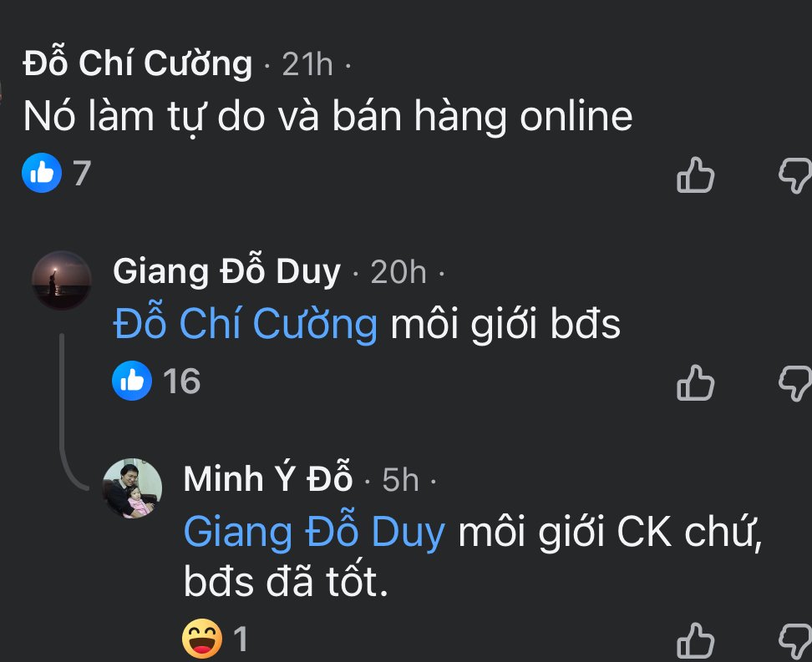The height and width of the screenshot is (662, 812).
Task: Click the 21h timestamp
Action: (x=307, y=65)
